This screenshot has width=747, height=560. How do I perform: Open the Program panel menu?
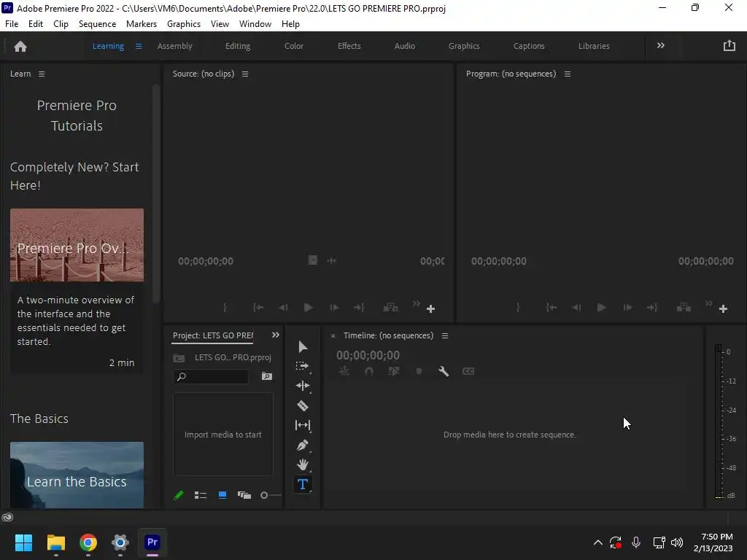pos(568,74)
